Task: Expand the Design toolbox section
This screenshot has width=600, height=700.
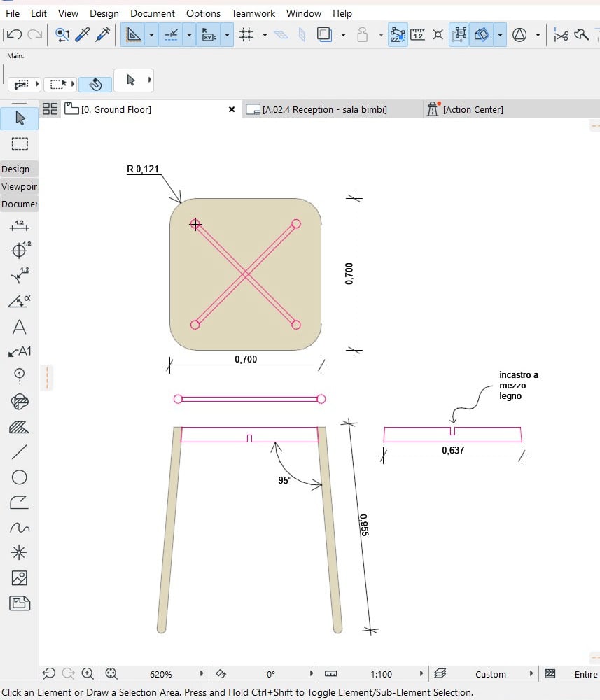Action: click(19, 169)
